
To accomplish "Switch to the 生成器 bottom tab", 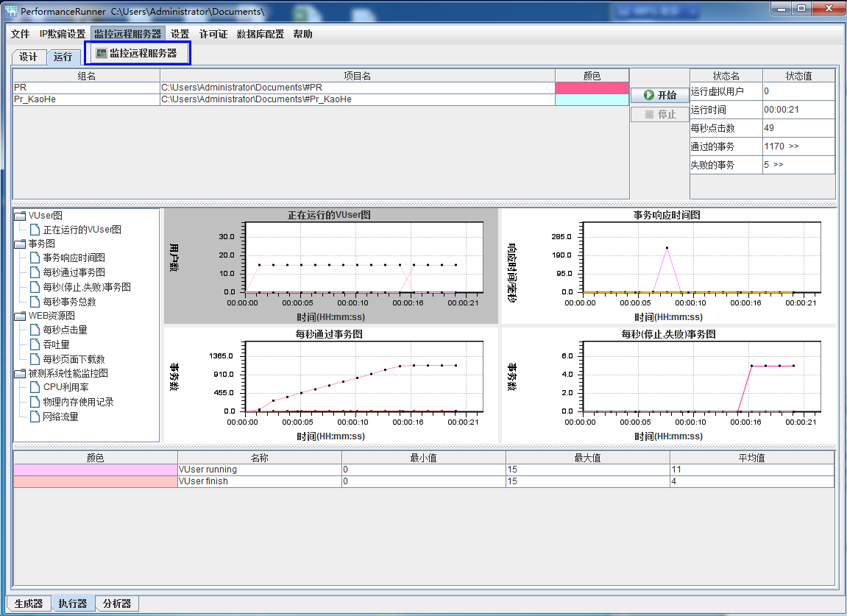I will tap(29, 603).
